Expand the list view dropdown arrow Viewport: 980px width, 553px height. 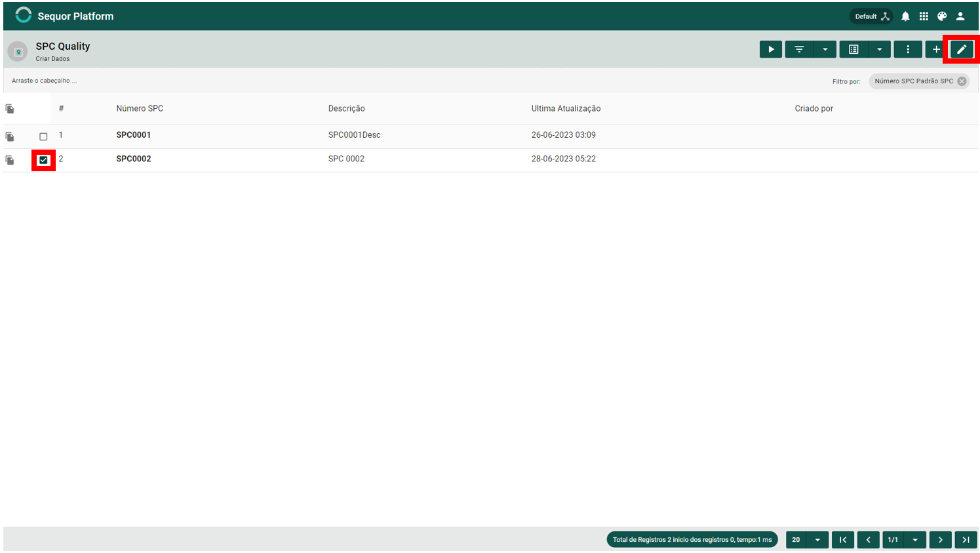[879, 49]
